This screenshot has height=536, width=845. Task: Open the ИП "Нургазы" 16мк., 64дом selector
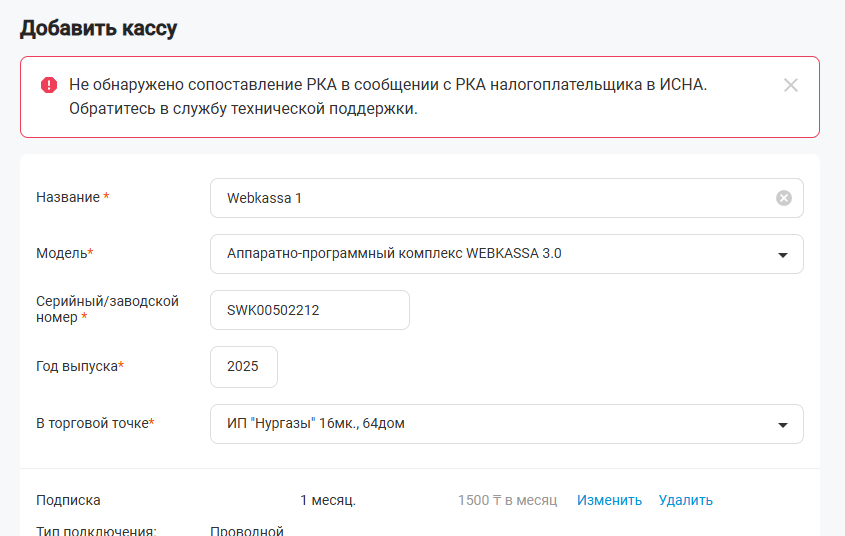507,424
